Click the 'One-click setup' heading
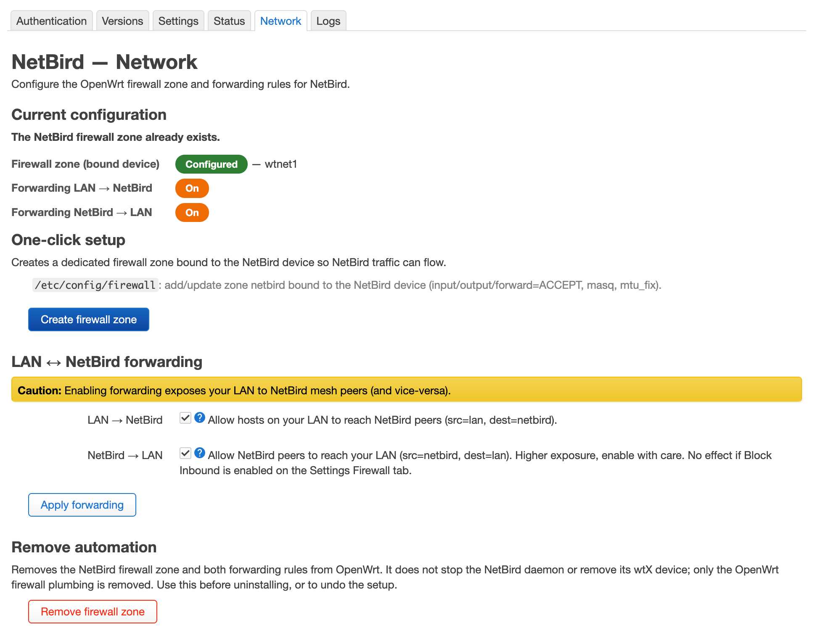 tap(68, 240)
